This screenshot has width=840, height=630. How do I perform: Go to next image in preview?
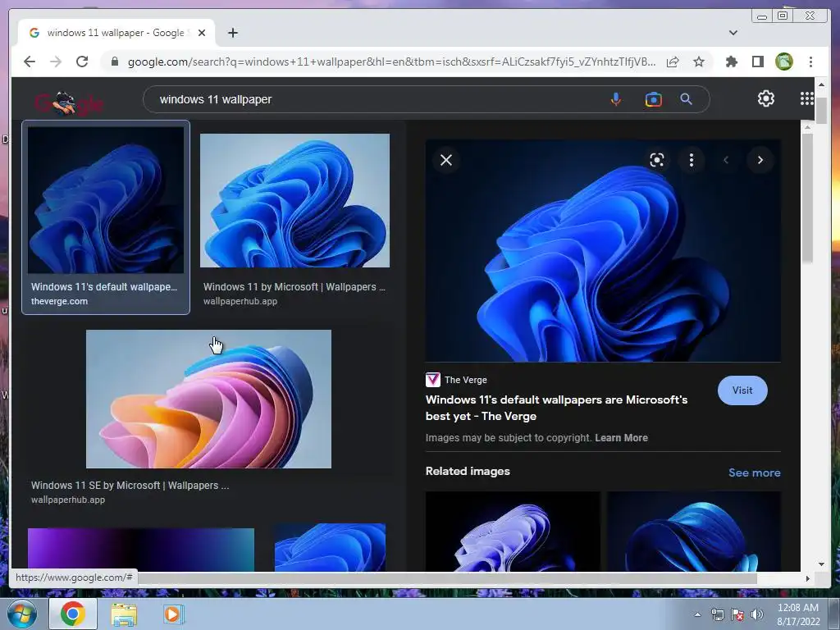click(x=760, y=160)
